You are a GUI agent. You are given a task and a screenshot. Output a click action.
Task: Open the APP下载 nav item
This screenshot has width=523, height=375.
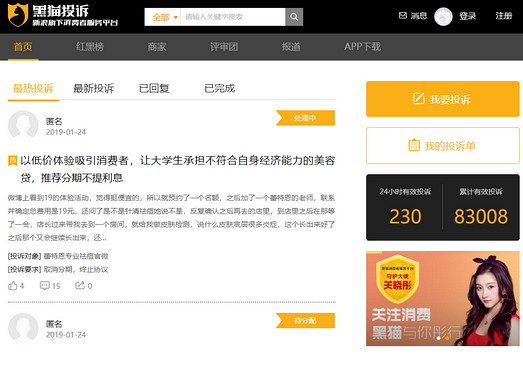point(363,47)
